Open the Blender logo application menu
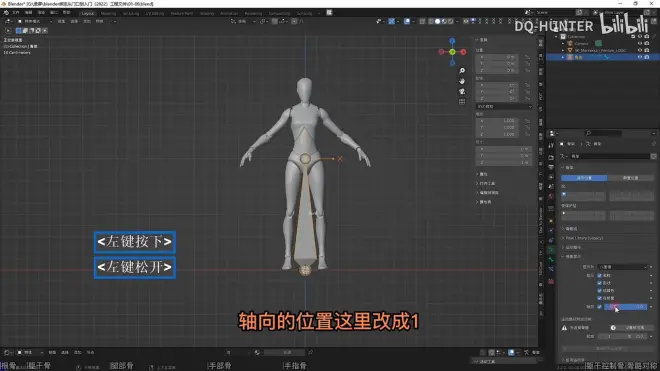The width and height of the screenshot is (660, 371). [6, 13]
